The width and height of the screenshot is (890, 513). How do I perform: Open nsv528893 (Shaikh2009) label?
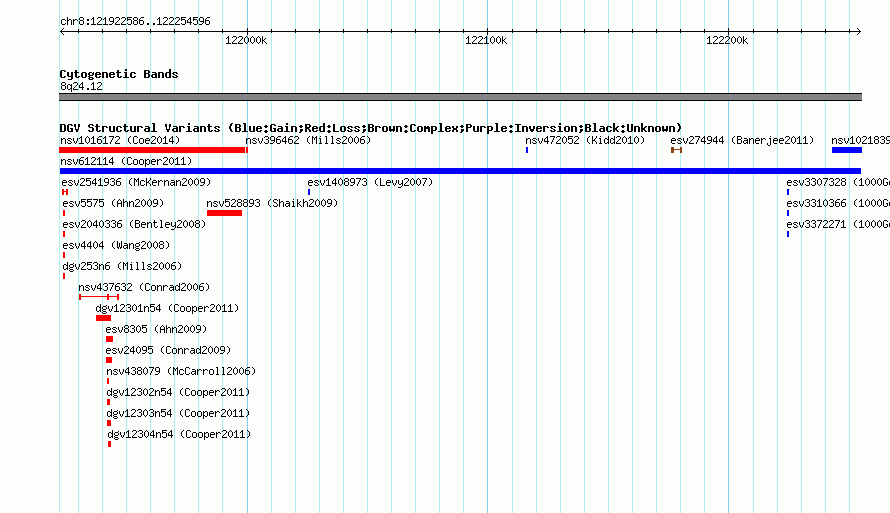pos(272,203)
